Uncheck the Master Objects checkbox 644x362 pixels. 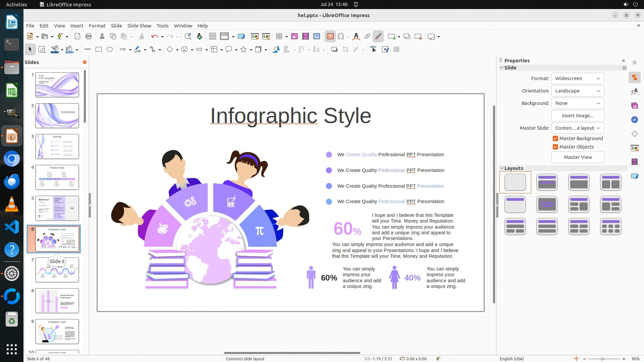(555, 147)
